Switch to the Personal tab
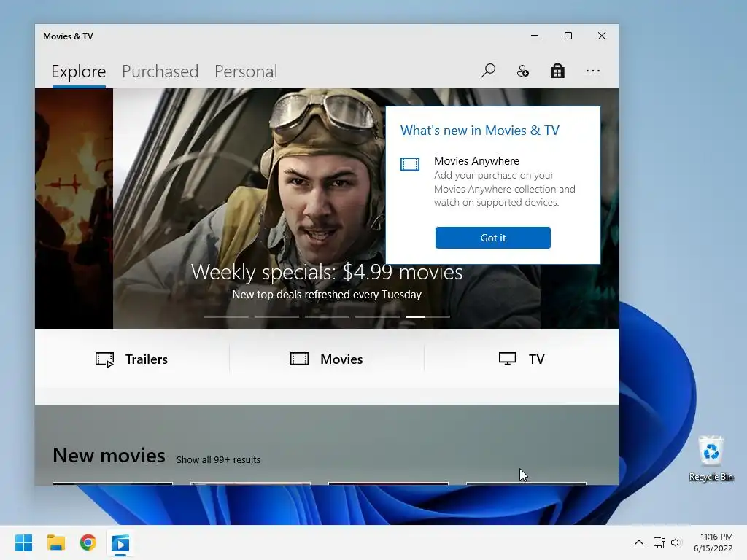This screenshot has width=747, height=560. (246, 71)
